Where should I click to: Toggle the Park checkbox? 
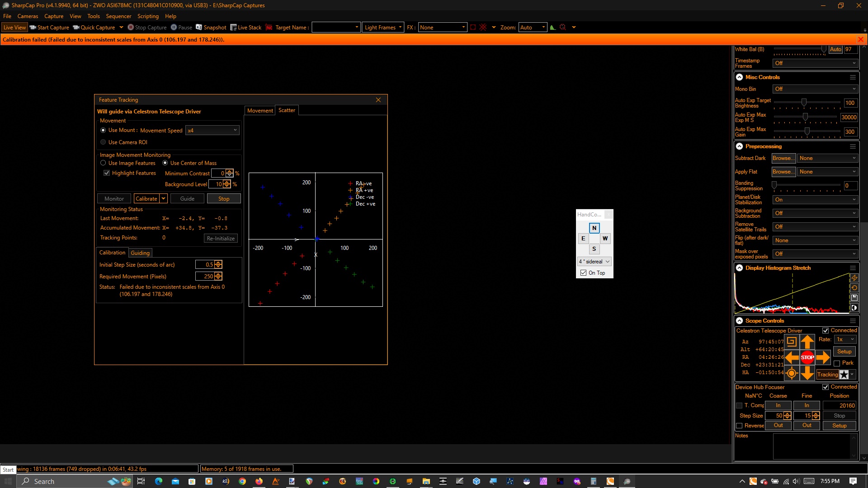[x=837, y=363]
